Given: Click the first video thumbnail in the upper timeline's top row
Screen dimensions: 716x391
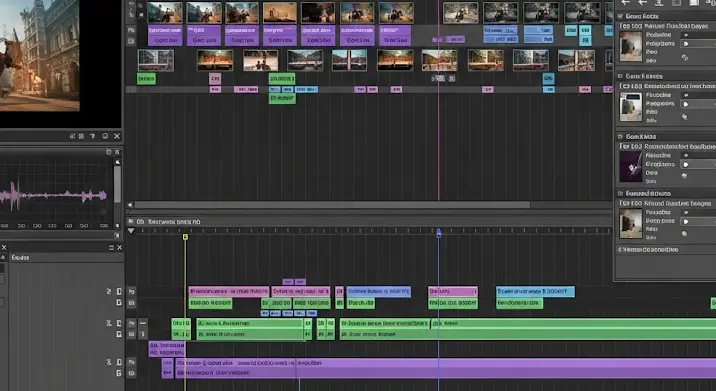Looking at the screenshot, I should (164, 13).
